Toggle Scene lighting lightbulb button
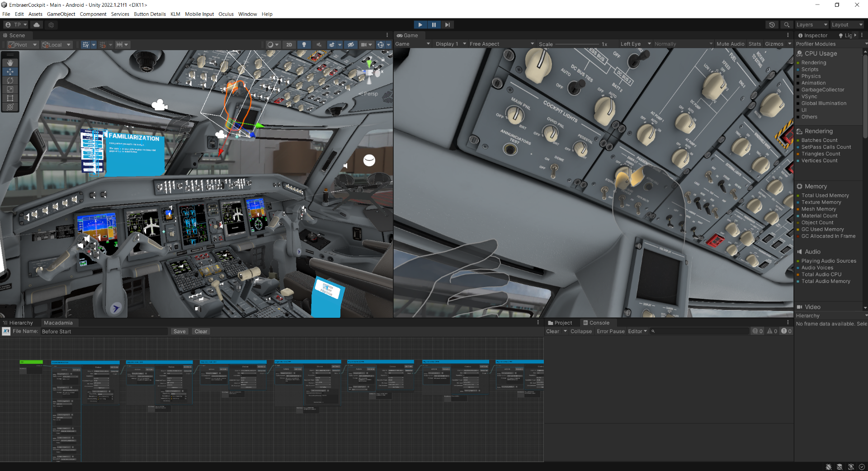868x471 pixels. (x=304, y=45)
